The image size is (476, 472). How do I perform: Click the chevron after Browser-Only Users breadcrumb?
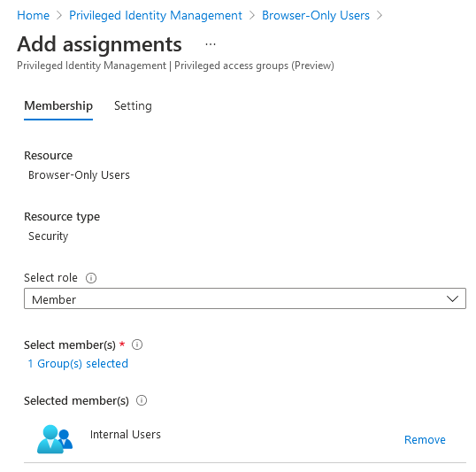pyautogui.click(x=380, y=15)
